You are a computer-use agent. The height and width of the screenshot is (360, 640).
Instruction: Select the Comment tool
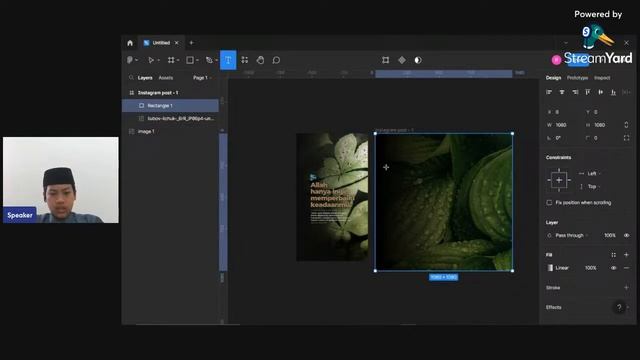276,60
